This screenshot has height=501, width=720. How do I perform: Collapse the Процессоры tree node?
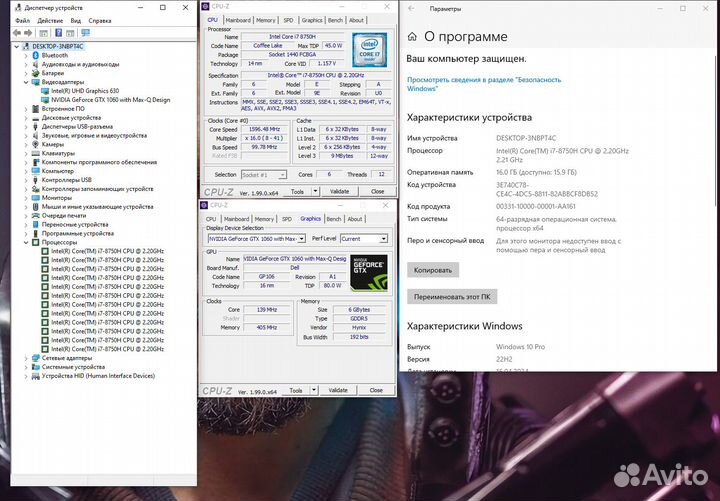point(27,242)
